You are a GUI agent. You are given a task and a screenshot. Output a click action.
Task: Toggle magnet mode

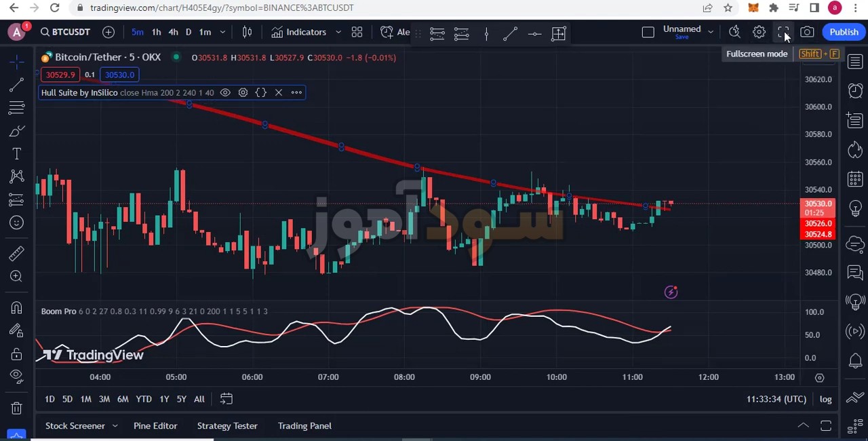[x=17, y=308]
